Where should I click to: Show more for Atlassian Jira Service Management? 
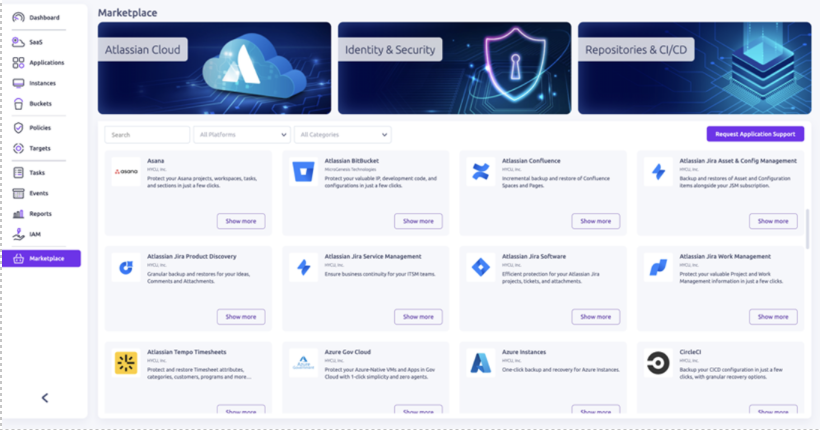pyautogui.click(x=418, y=316)
